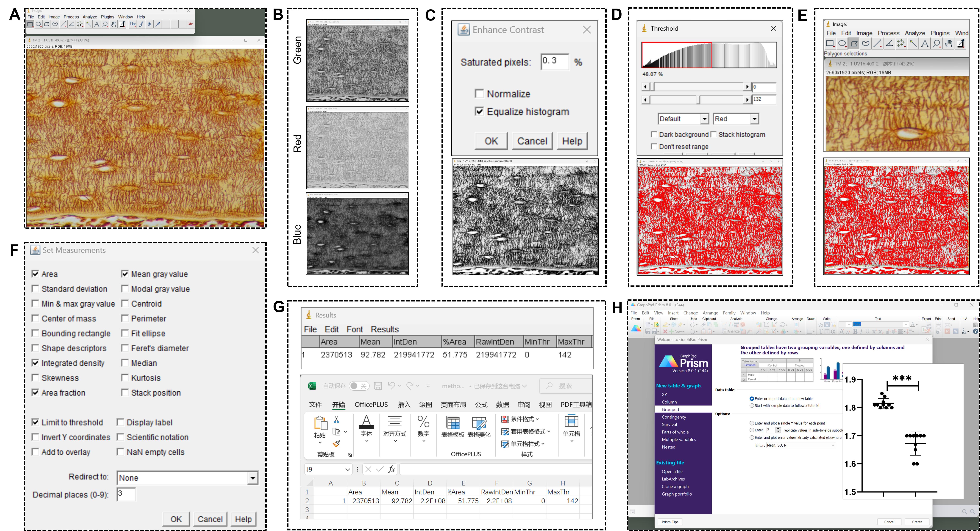Open the Family menu in GraphPad Prism

(x=729, y=313)
